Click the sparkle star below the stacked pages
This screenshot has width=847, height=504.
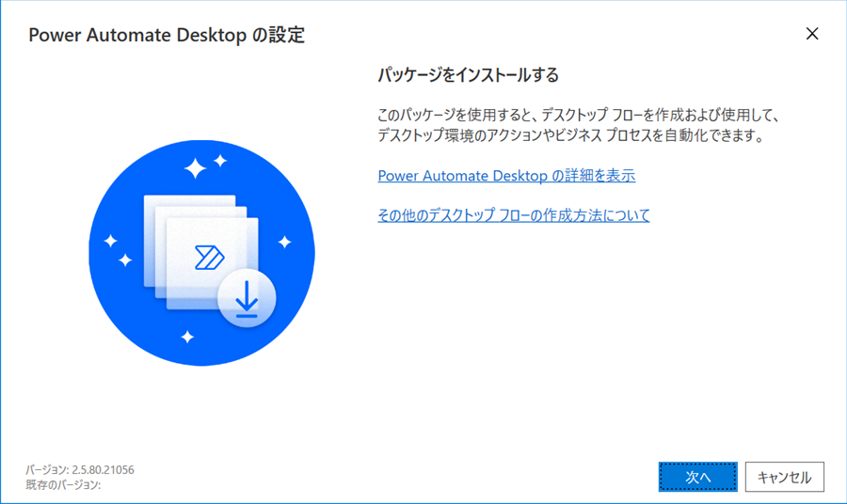(187, 338)
